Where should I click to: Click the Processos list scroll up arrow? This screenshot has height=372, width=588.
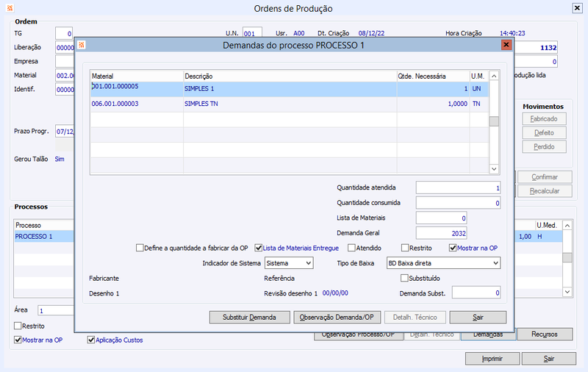(x=567, y=226)
